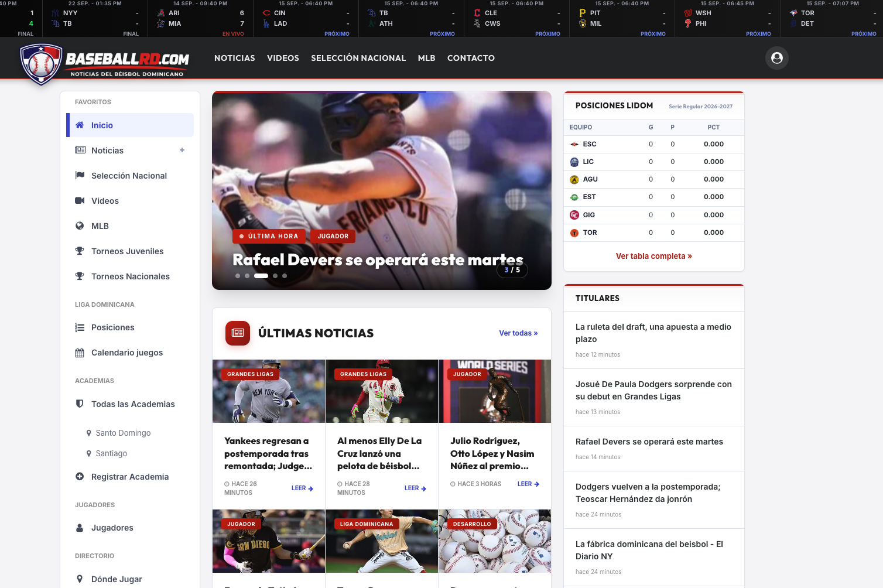Image resolution: width=883 pixels, height=588 pixels.
Task: Click trophy icon beside Torneos Nacionales
Action: coord(80,276)
